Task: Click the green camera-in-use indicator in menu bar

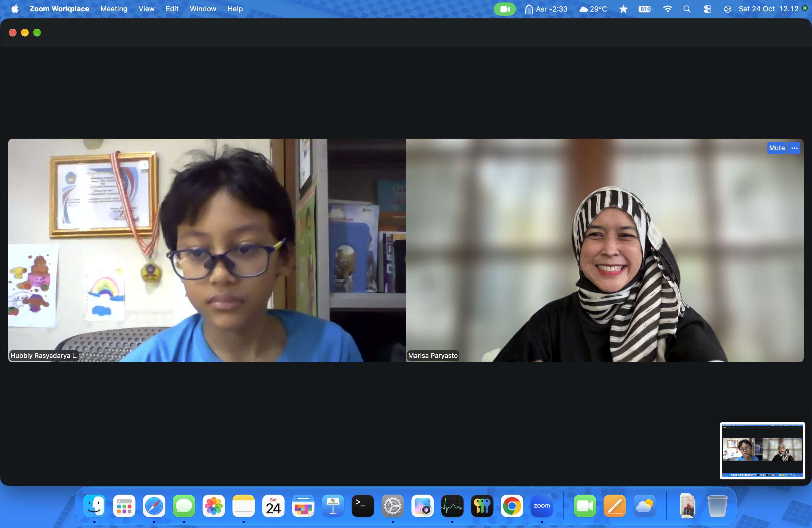Action: coord(505,9)
